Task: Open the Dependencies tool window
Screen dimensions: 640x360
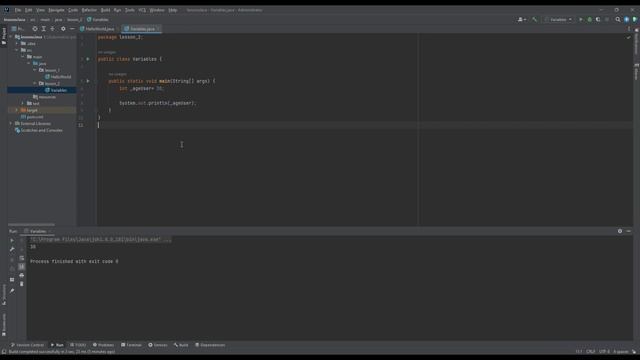Action: (210, 345)
